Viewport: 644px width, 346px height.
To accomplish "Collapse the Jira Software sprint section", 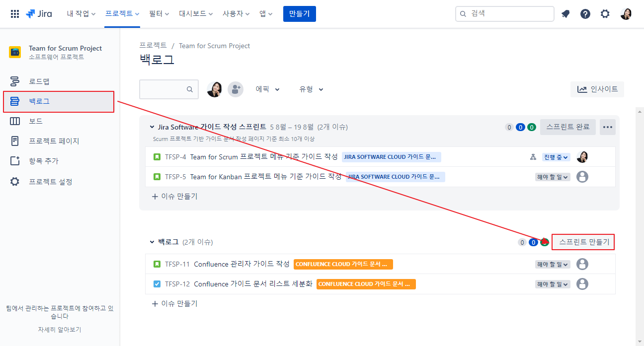I will (152, 127).
